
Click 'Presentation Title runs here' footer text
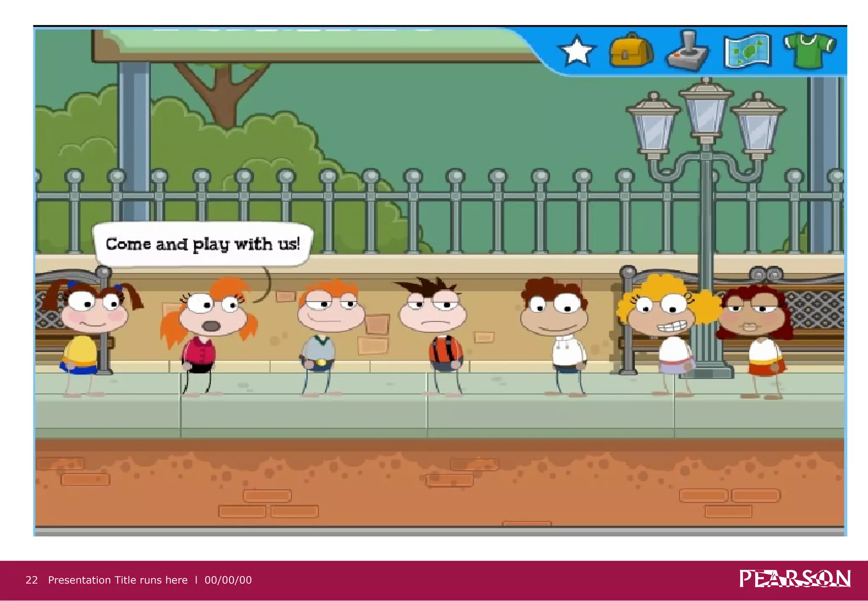[118, 580]
